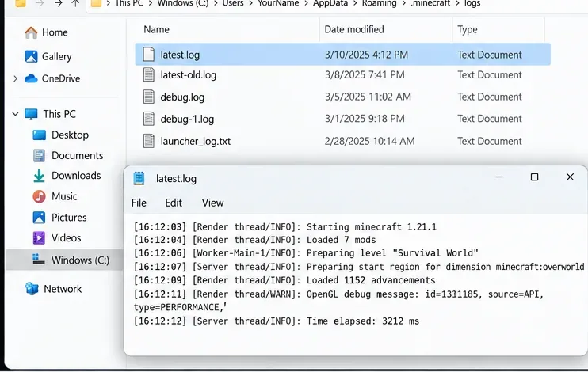The height and width of the screenshot is (372, 588).
Task: Select the debug.log file name
Action: (x=182, y=97)
